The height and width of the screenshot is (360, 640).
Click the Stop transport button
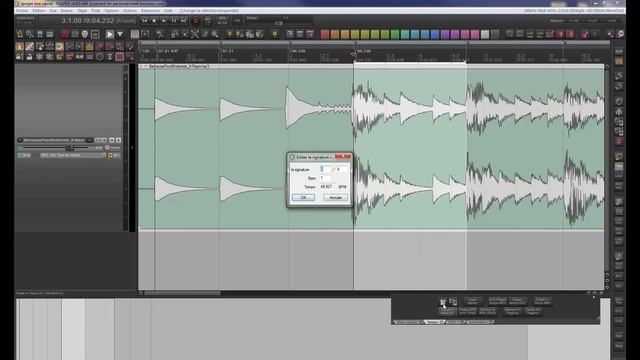click(154, 20)
